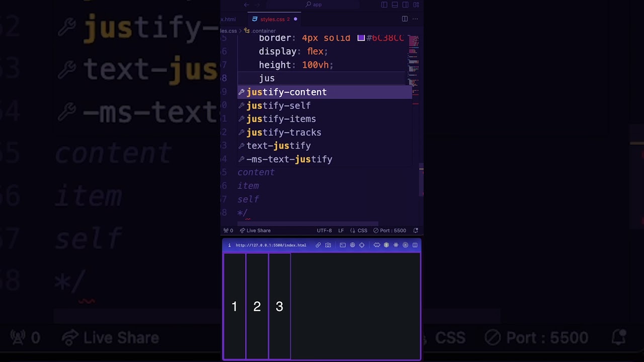Image resolution: width=644 pixels, height=362 pixels.
Task: Click the 'app' command center search box
Action: pos(313,5)
